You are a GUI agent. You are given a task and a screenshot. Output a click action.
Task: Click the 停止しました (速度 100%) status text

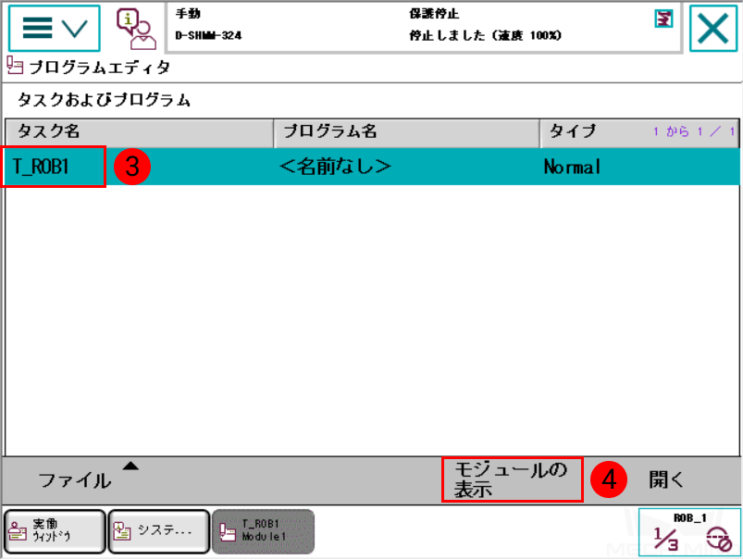coord(485,35)
